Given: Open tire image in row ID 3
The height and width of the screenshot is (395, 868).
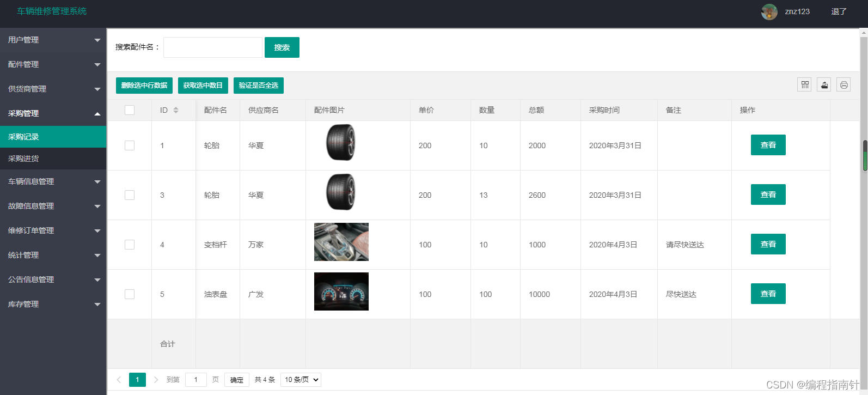Looking at the screenshot, I should coord(341,192).
